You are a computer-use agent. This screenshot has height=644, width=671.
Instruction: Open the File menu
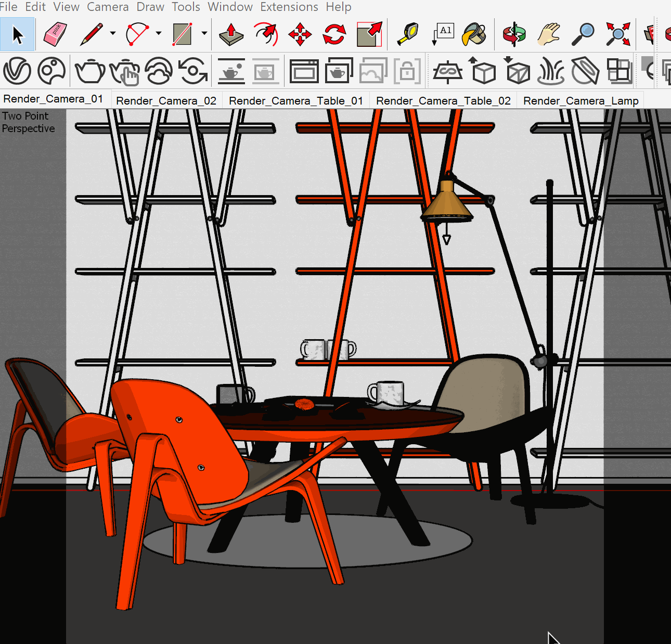coord(8,7)
